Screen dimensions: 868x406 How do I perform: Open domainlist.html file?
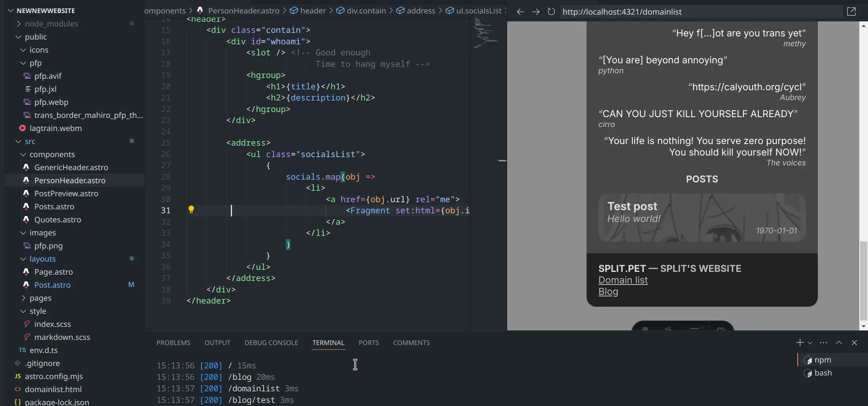tap(74, 389)
